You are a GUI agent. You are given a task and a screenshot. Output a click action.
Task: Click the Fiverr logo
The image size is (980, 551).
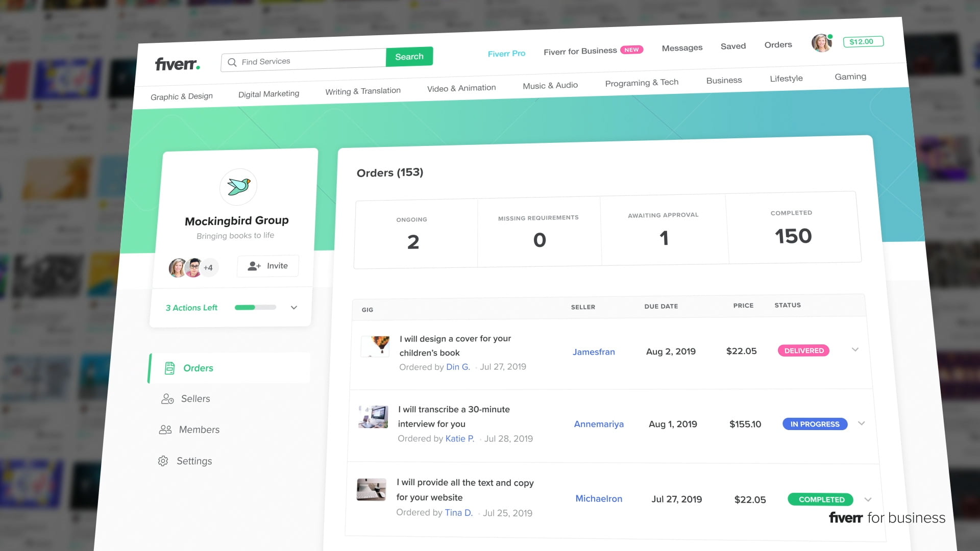point(177,64)
